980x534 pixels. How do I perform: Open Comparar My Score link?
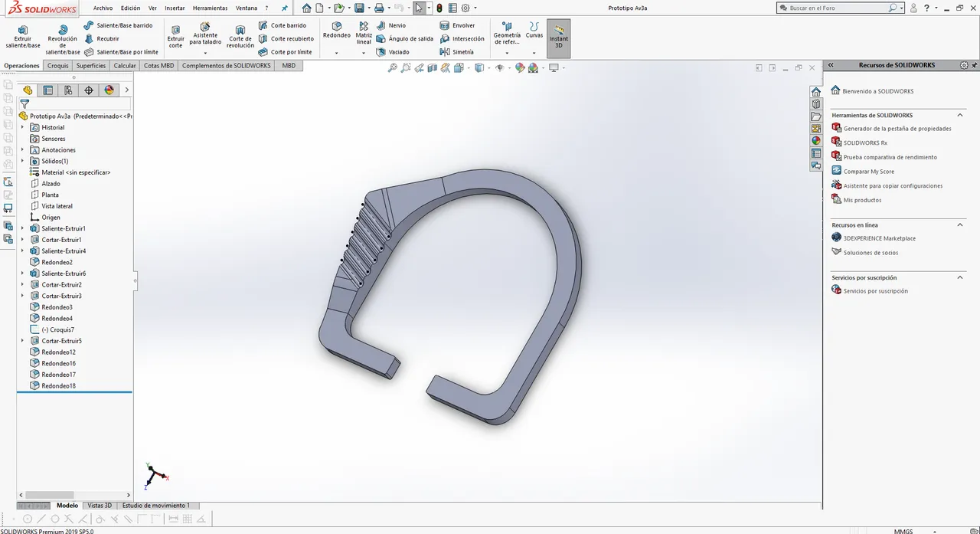pos(868,172)
